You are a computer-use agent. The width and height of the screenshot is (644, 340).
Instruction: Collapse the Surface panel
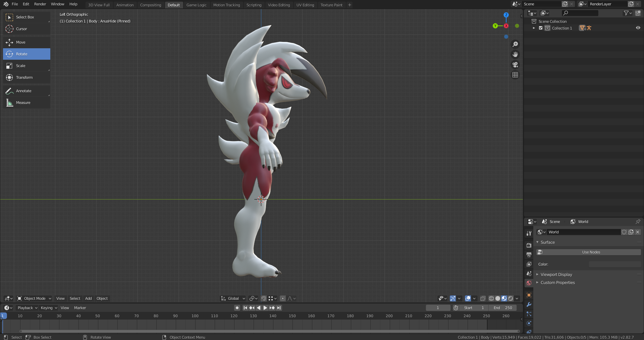537,242
